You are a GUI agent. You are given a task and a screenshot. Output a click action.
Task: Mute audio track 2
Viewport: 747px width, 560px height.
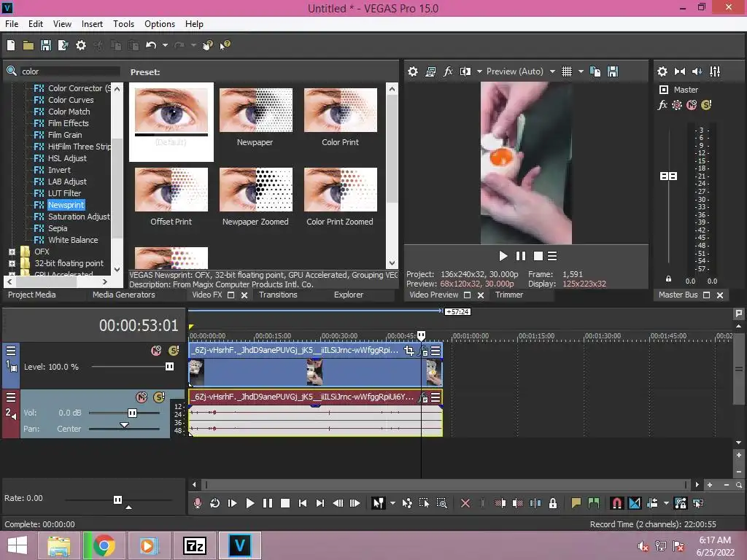(x=142, y=397)
